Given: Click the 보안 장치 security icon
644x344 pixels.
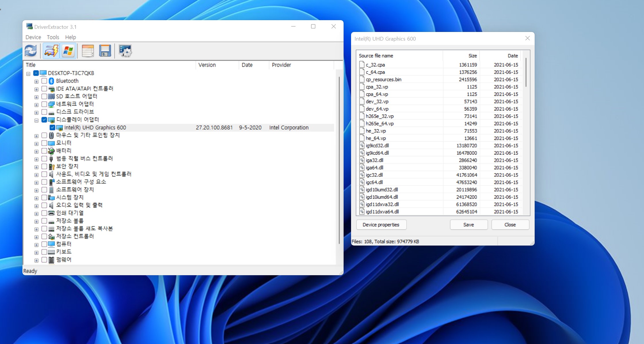Looking at the screenshot, I should tap(51, 166).
